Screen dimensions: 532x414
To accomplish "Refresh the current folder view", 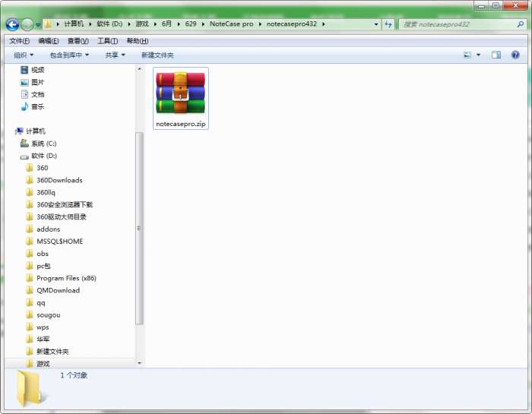I will point(388,24).
